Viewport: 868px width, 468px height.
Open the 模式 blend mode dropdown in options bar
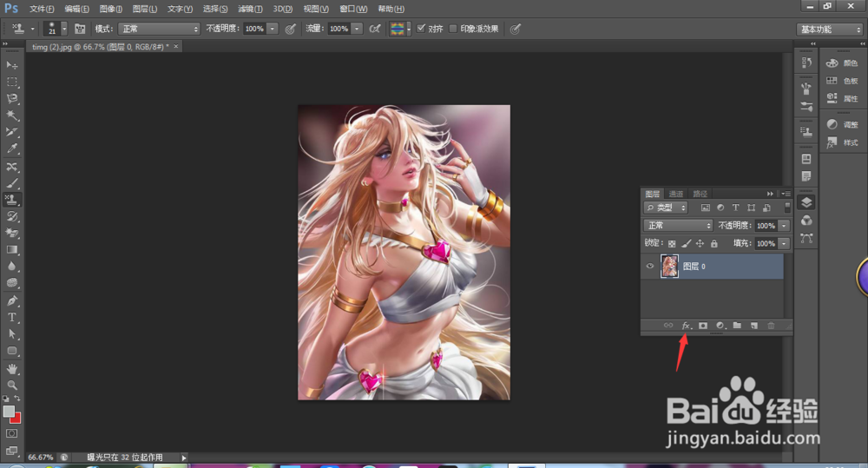click(159, 29)
